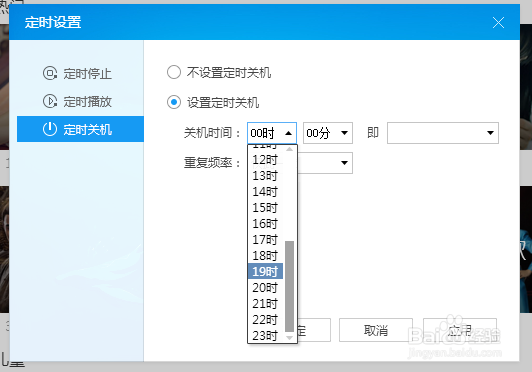Click the 应用 apply button
532x372 pixels.
pyautogui.click(x=460, y=330)
